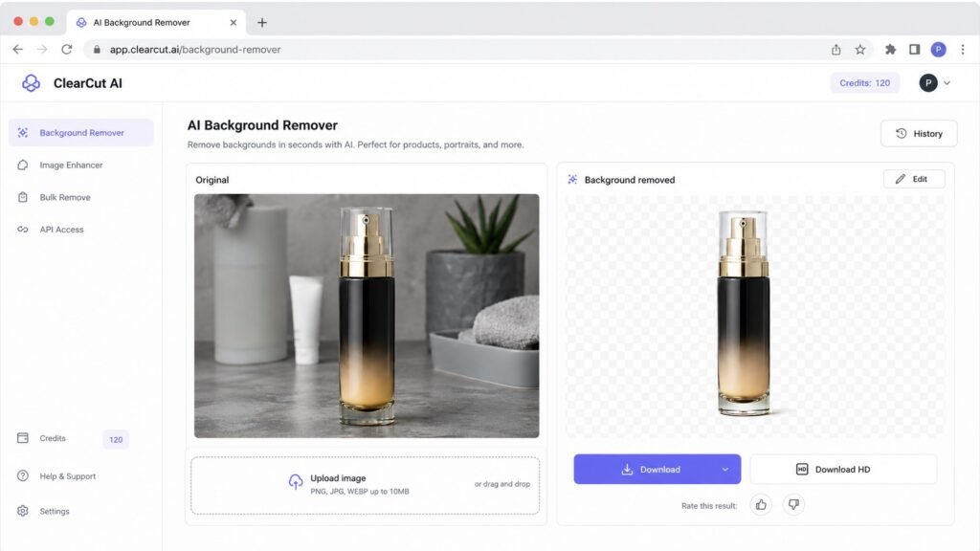Select the AI Background Remover tab
Screen dimensions: 980x551
[x=156, y=23]
